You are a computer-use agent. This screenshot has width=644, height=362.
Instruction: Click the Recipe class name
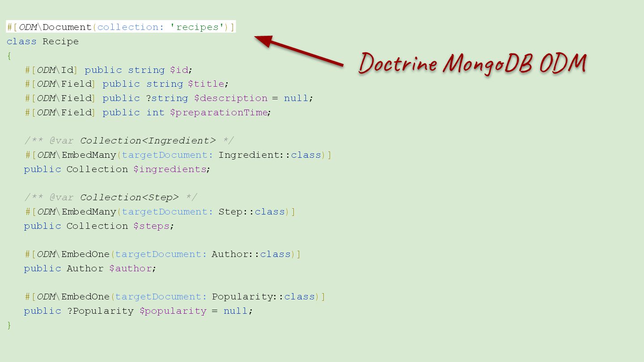point(61,42)
